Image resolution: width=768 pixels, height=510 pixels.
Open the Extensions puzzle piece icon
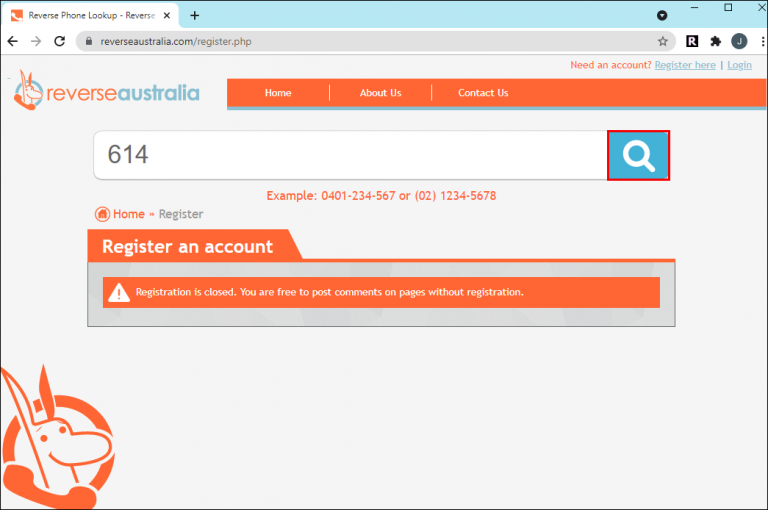click(x=716, y=42)
